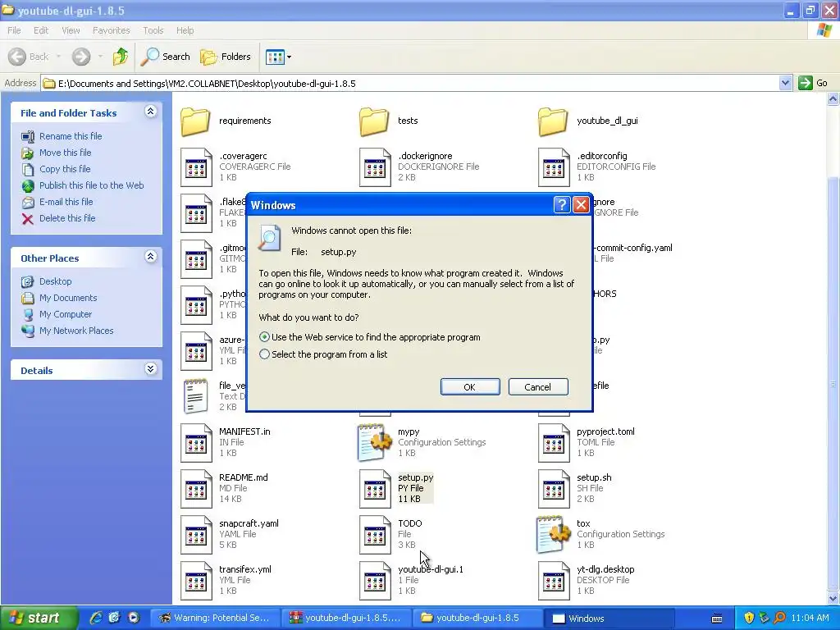Open My Computer in Other Places
Viewport: 840px width, 630px height.
[x=66, y=314]
